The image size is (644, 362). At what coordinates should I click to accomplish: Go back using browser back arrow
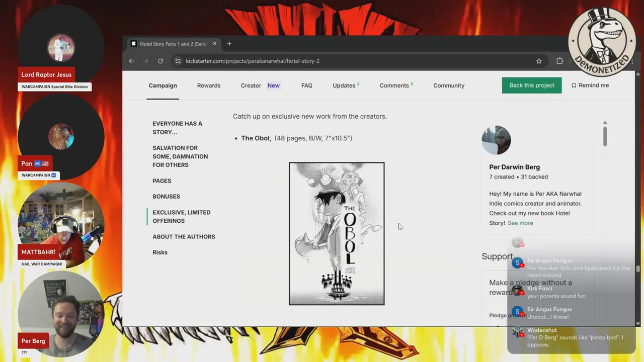pyautogui.click(x=131, y=61)
